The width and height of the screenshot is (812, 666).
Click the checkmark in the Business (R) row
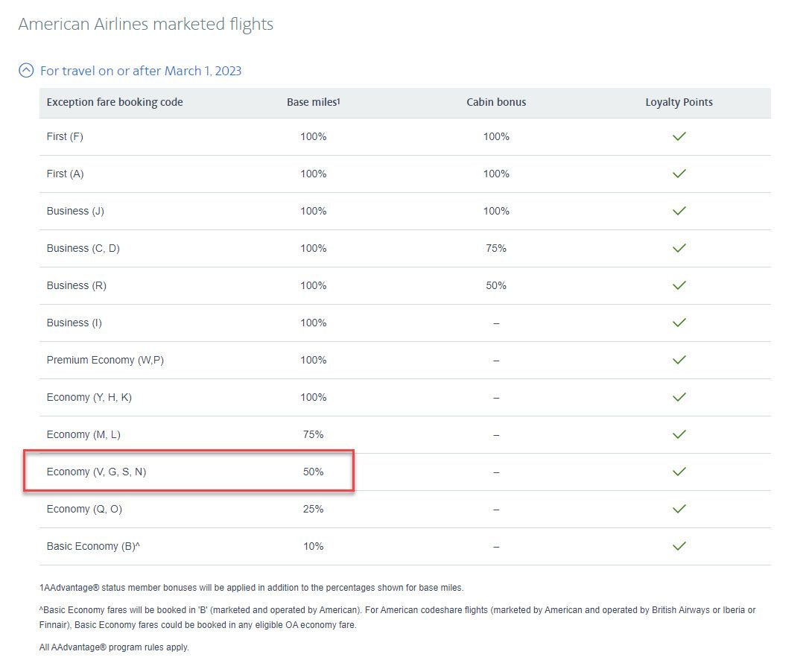[x=679, y=285]
